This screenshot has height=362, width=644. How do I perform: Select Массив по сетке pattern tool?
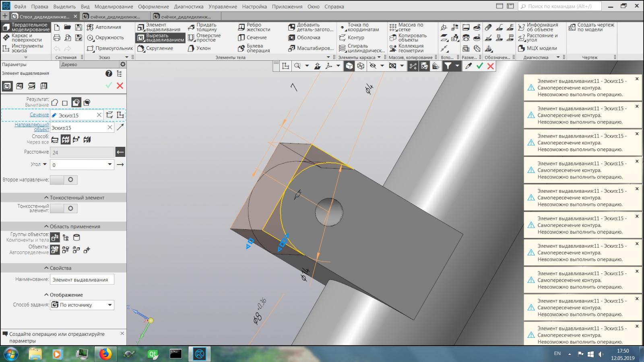406,27
